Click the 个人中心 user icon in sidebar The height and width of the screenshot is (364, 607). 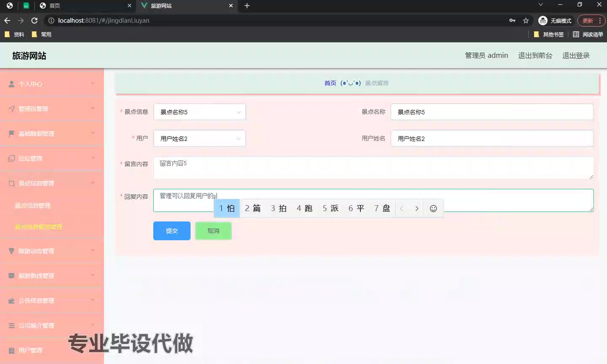[x=11, y=84]
